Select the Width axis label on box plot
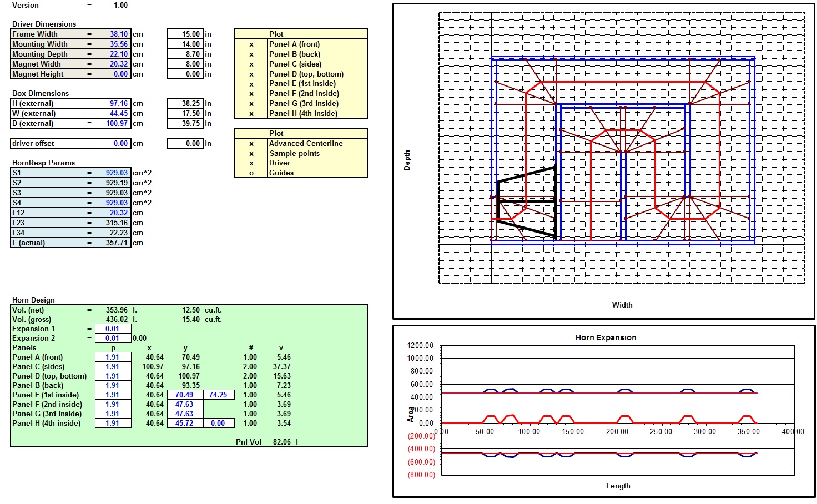The image size is (817, 504). [622, 305]
